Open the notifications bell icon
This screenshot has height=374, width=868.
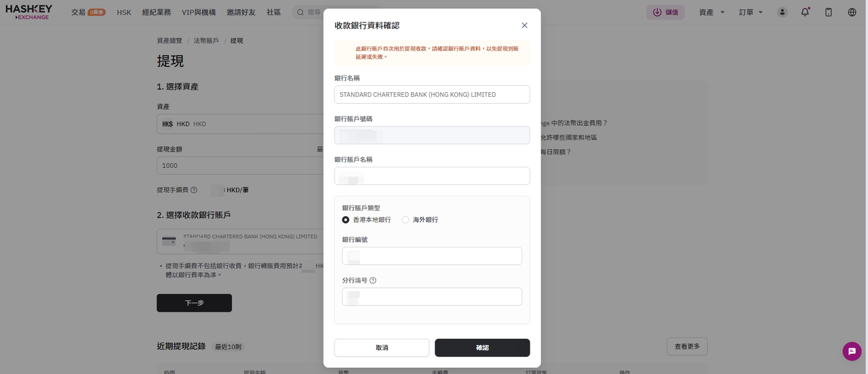805,12
